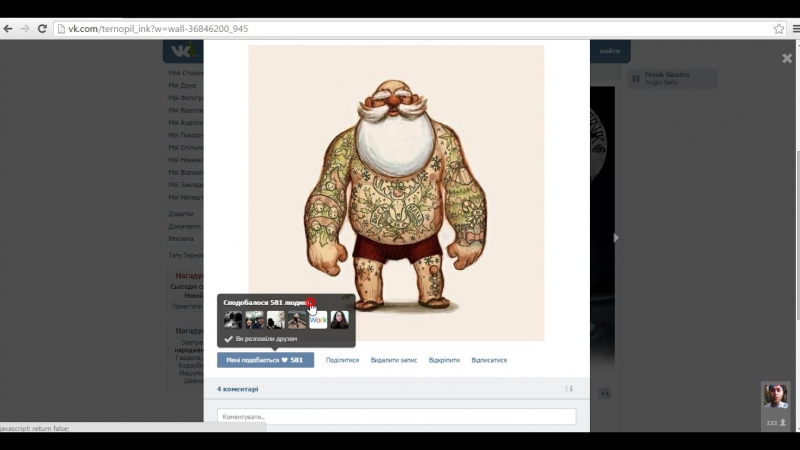Image resolution: width=800 pixels, height=450 pixels.
Task: Go to next photo with the right arrow
Action: [x=615, y=238]
